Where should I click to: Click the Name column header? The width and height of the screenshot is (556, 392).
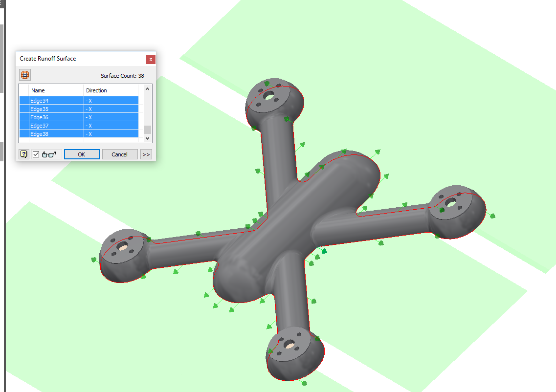(x=56, y=90)
